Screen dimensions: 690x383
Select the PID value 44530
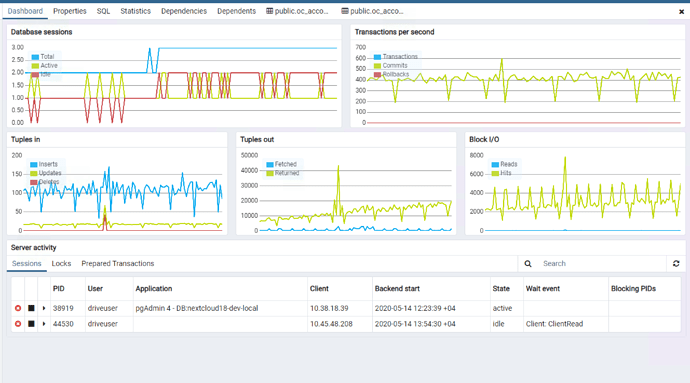click(x=63, y=324)
